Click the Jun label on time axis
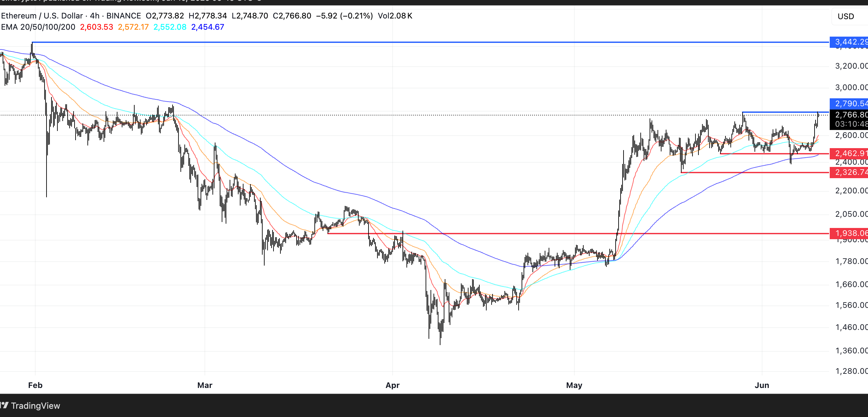 (x=762, y=385)
